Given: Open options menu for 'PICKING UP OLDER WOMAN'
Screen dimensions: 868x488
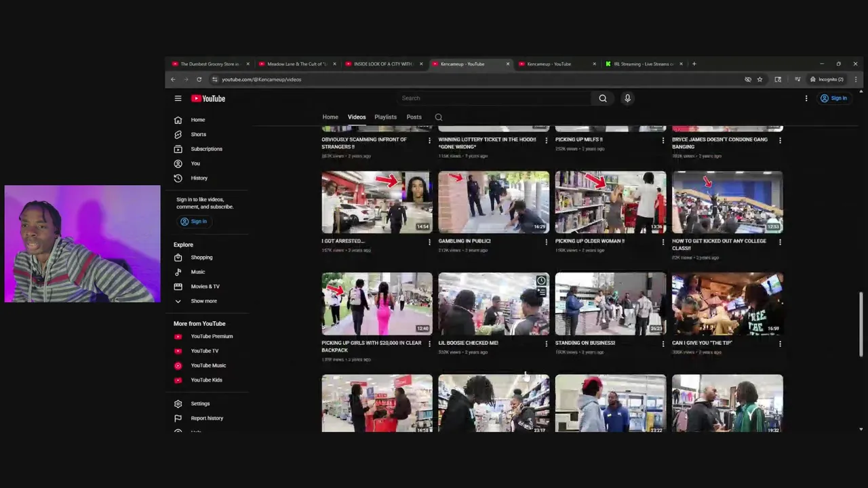Looking at the screenshot, I should point(663,242).
